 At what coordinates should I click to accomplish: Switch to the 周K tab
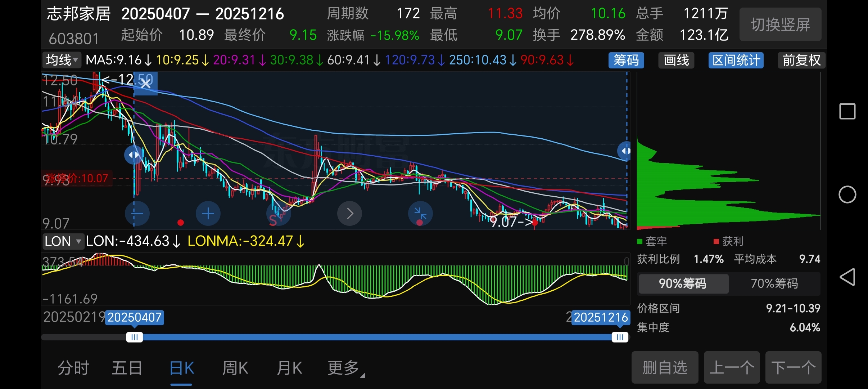[235, 368]
